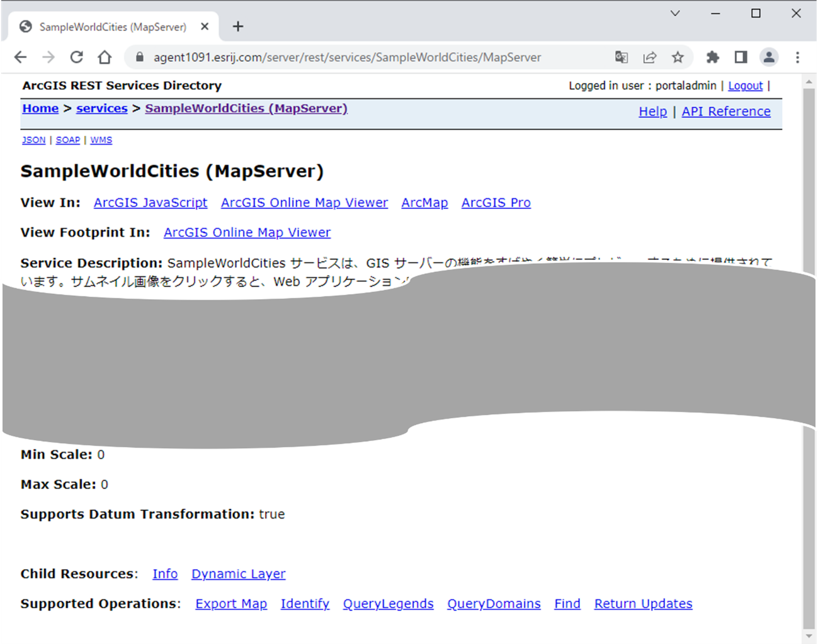Open the Dynamic Layer child resource
Viewport: 818px width, 644px height.
click(239, 574)
